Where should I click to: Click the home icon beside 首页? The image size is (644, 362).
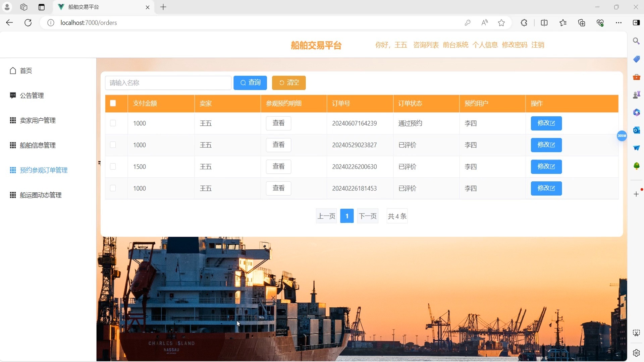(x=13, y=71)
